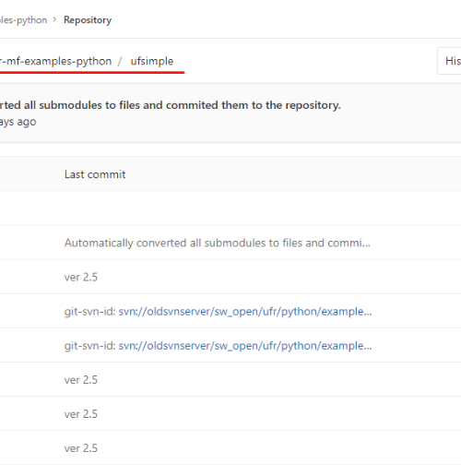
Task: Click the python project breadcrumb before Repository
Action: [23, 20]
